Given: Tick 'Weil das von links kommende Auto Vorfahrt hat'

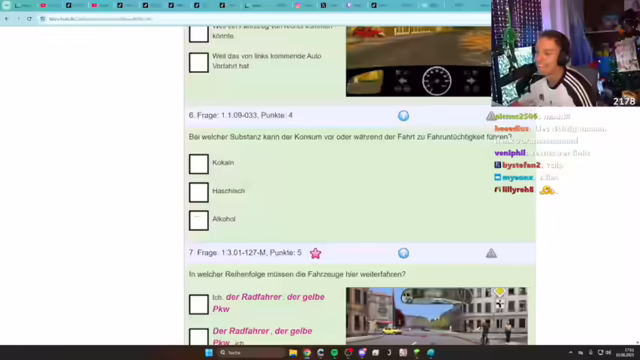Looking at the screenshot, I should pyautogui.click(x=199, y=62).
